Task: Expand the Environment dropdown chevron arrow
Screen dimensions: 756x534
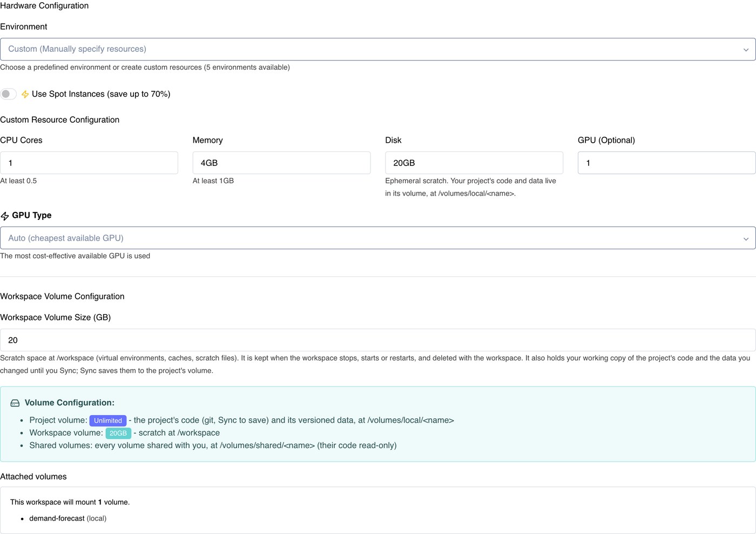Action: pyautogui.click(x=746, y=50)
